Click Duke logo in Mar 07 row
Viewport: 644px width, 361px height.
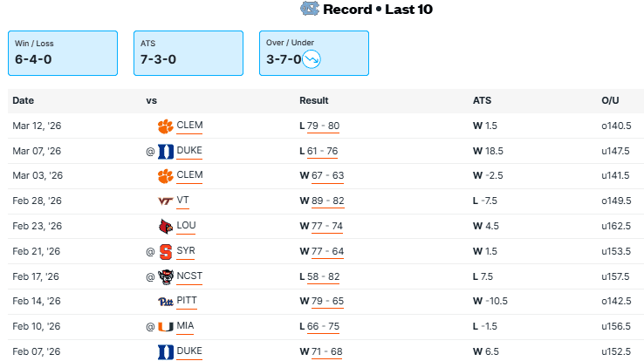[x=165, y=151]
